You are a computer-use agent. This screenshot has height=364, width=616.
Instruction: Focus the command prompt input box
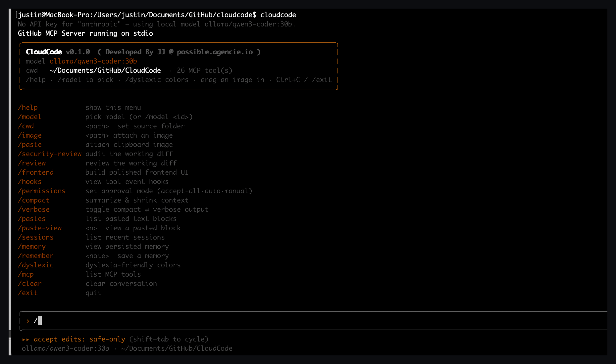313,321
